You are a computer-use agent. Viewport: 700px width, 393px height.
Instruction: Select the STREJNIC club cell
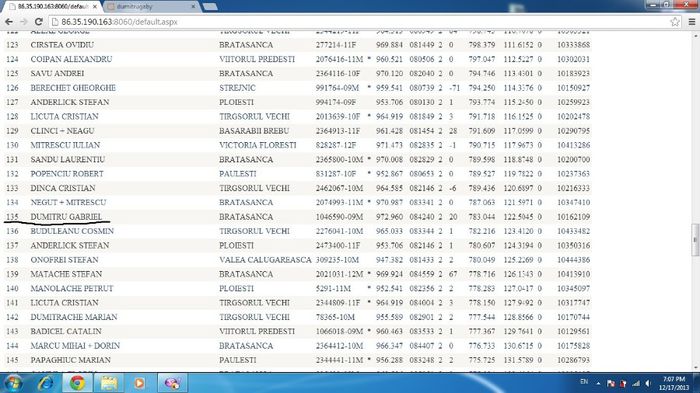pyautogui.click(x=237, y=88)
